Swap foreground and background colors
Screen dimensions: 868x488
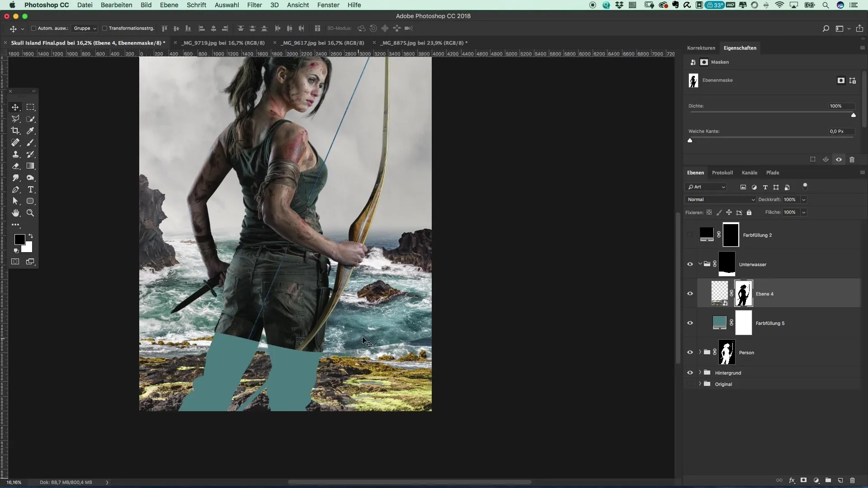pyautogui.click(x=31, y=236)
